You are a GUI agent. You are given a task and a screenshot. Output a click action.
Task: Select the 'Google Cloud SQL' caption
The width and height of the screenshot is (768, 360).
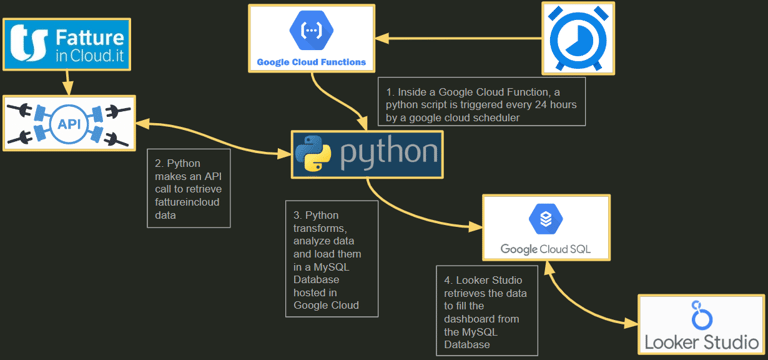(546, 249)
